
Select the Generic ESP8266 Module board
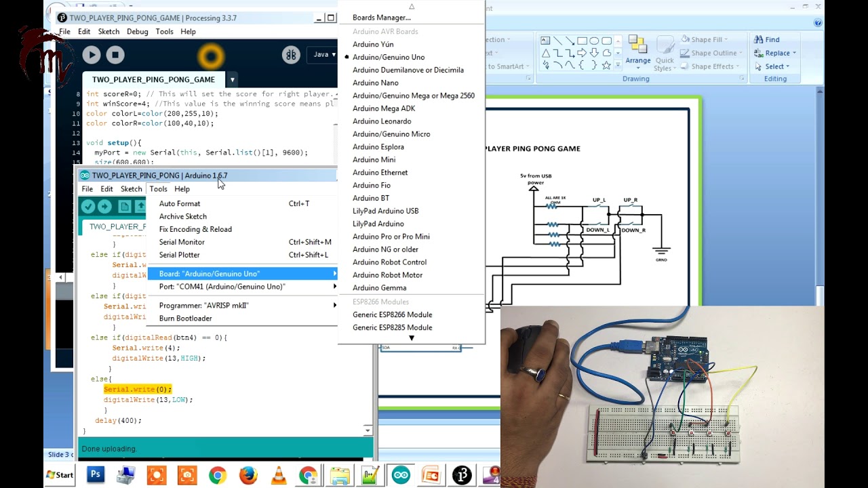(x=412, y=314)
